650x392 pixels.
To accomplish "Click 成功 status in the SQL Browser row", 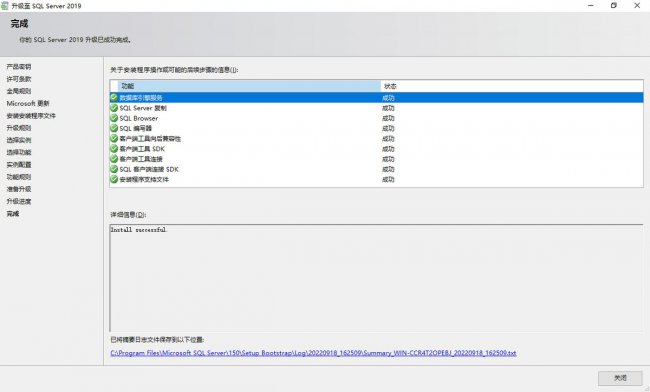I will click(388, 119).
